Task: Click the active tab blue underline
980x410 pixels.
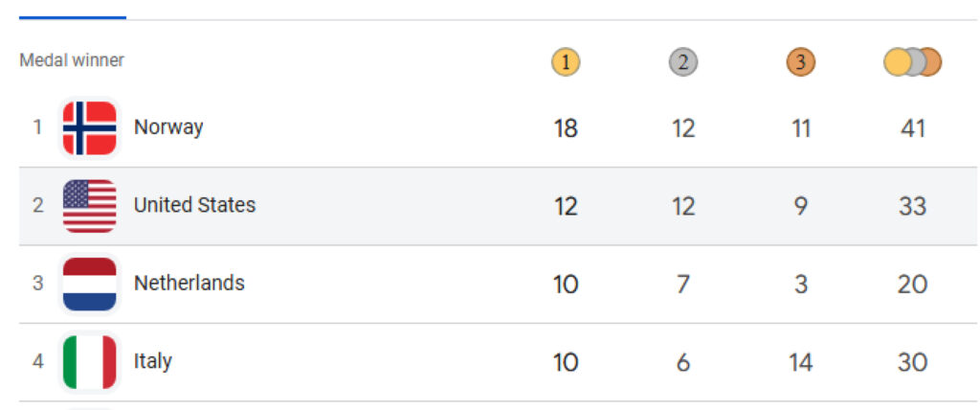Action: coord(73,17)
